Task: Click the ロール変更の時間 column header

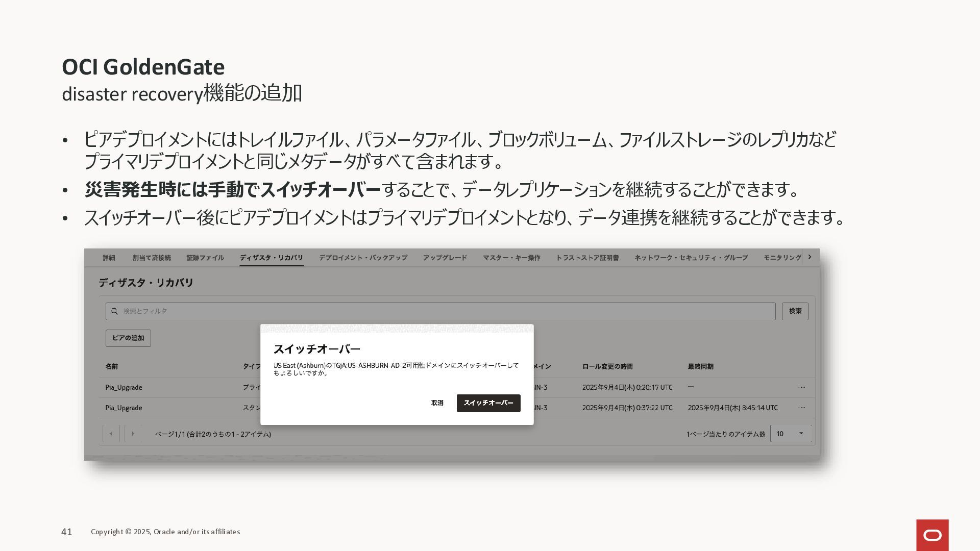Action: [607, 366]
